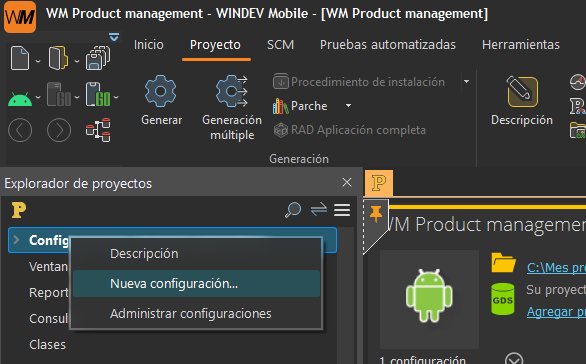586x364 pixels.
Task: Create a new document with the blank page icon
Action: tap(20, 58)
